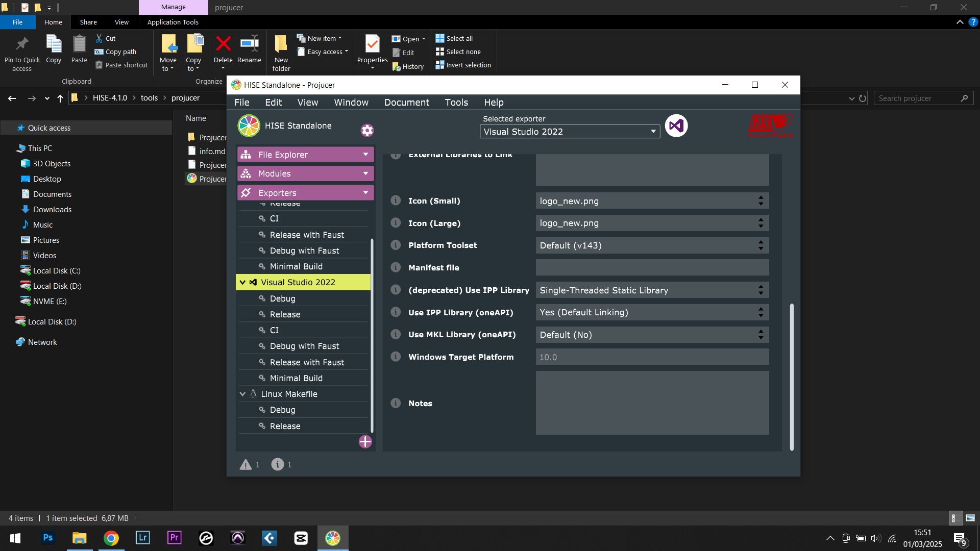
Task: Open the deprecated Use IPP Library dropdown
Action: click(652, 290)
